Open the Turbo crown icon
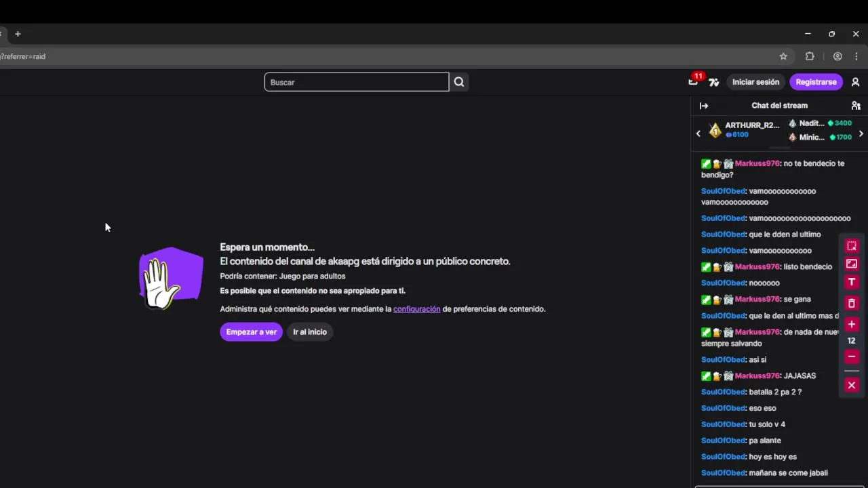The height and width of the screenshot is (488, 868). pos(714,82)
